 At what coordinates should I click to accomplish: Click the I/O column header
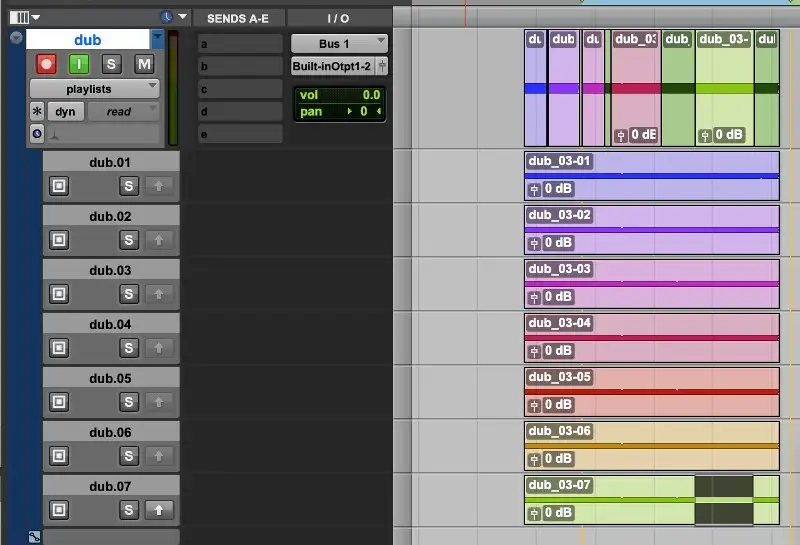click(338, 18)
